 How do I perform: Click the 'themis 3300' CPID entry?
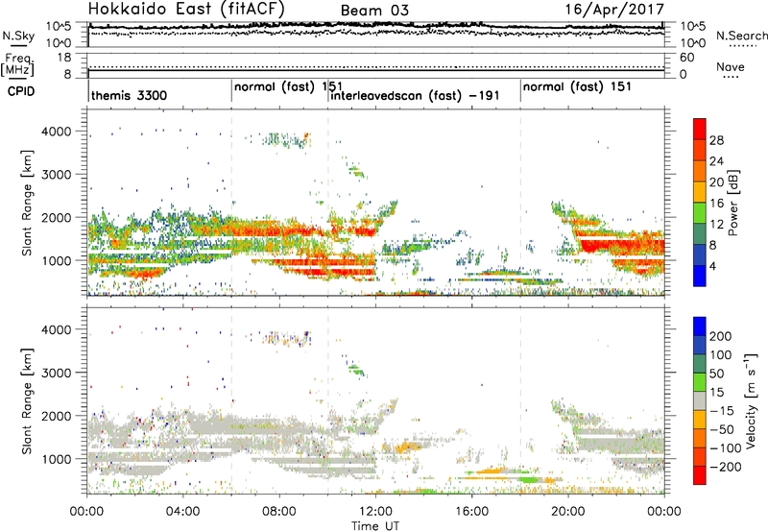coord(129,95)
